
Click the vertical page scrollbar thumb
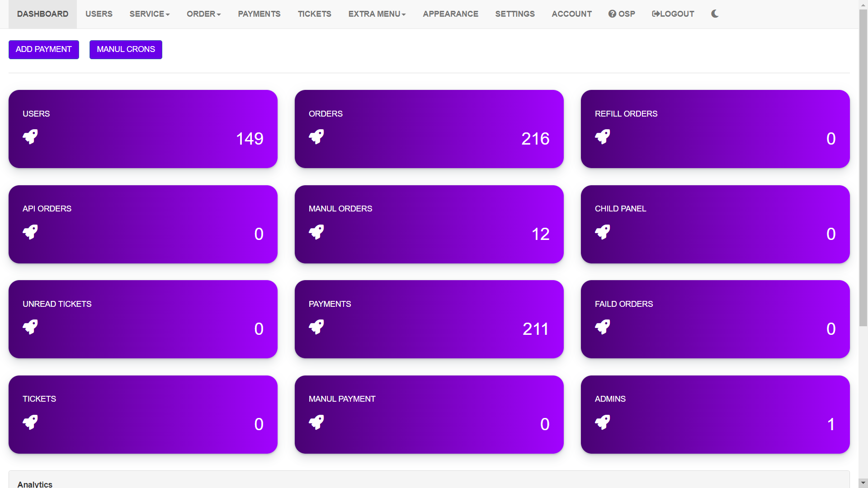click(863, 167)
